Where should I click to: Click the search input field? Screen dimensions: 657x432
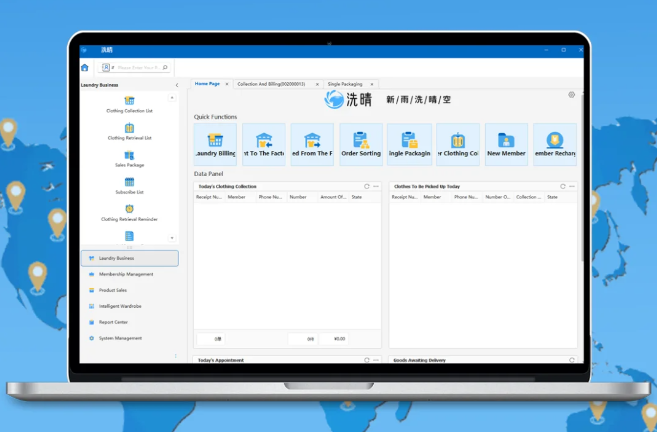pos(138,68)
